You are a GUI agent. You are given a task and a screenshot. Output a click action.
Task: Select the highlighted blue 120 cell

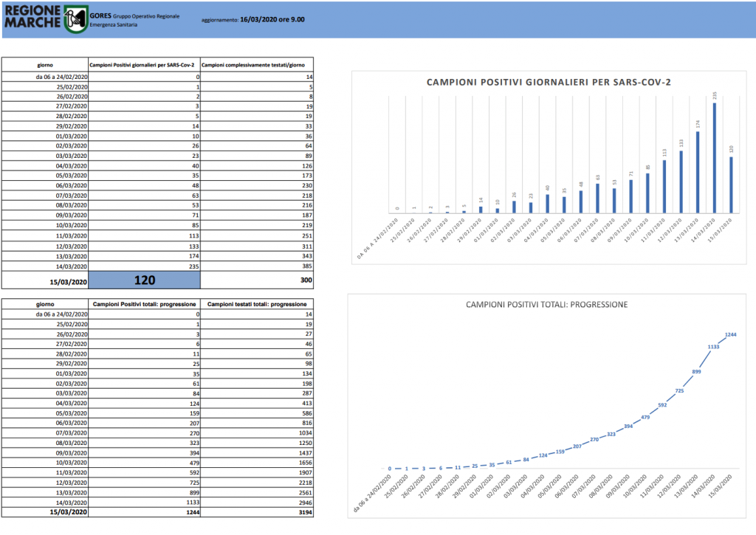[x=144, y=280]
